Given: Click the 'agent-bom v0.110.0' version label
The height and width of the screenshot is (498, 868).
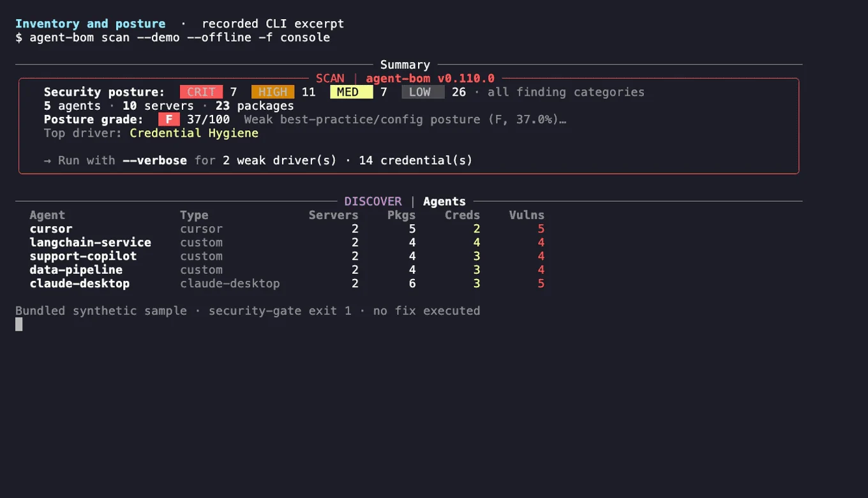Looking at the screenshot, I should click(430, 79).
